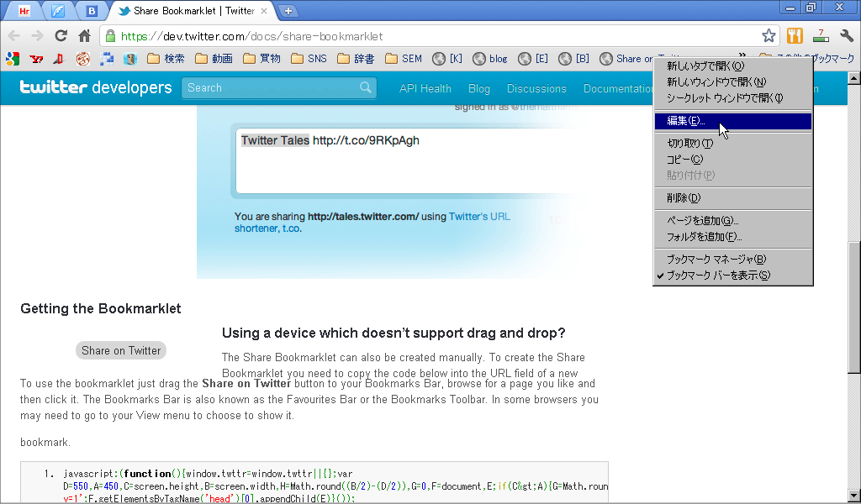The height and width of the screenshot is (504, 861).
Task: Open the round red emblem bookmark
Action: (83, 59)
